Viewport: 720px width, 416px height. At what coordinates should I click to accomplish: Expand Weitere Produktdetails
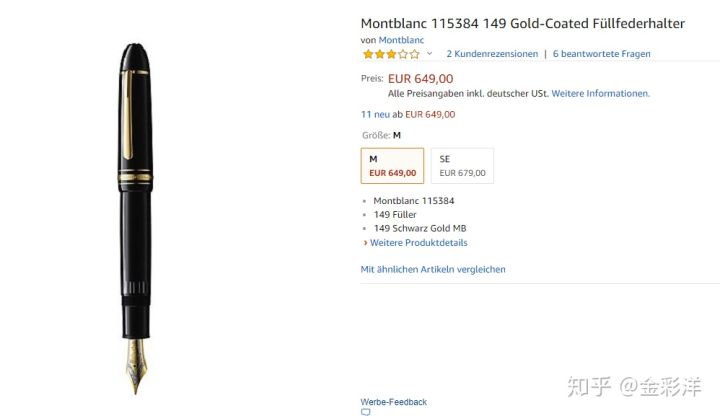coord(418,243)
